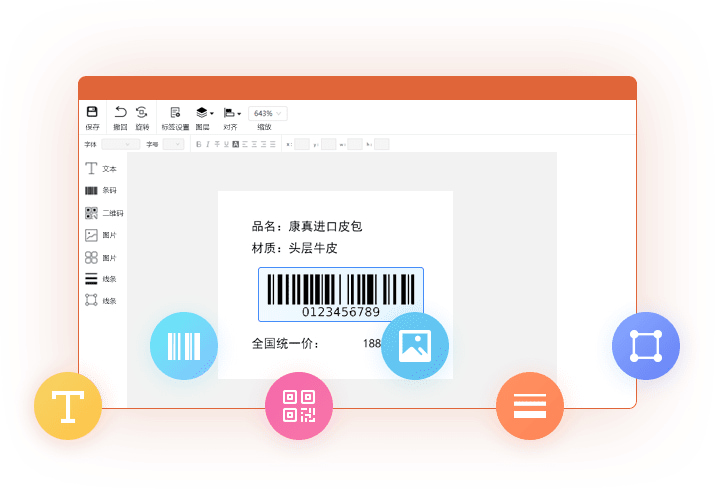Click the 对齐 align icon in top toolbar
This screenshot has height=489, width=715.
(x=229, y=113)
